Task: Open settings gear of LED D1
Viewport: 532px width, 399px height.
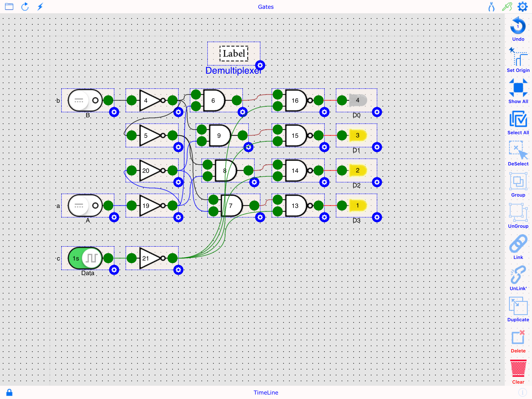Action: coord(377,147)
